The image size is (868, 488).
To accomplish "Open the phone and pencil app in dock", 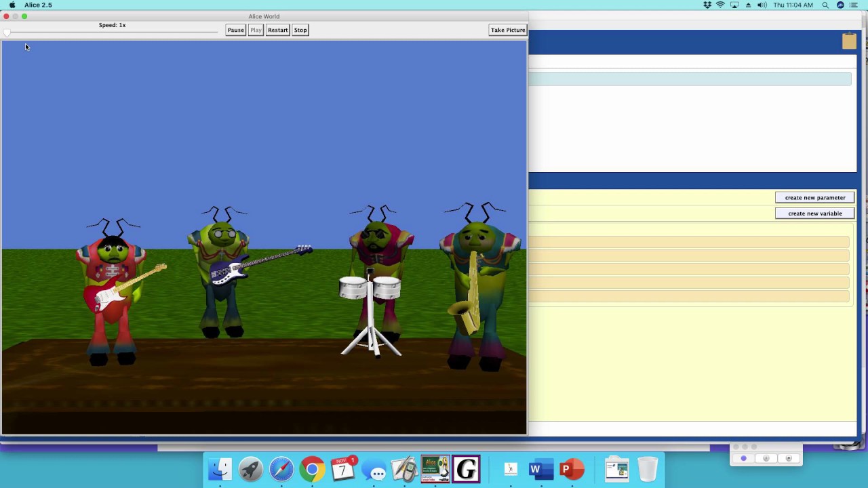I will (x=404, y=469).
